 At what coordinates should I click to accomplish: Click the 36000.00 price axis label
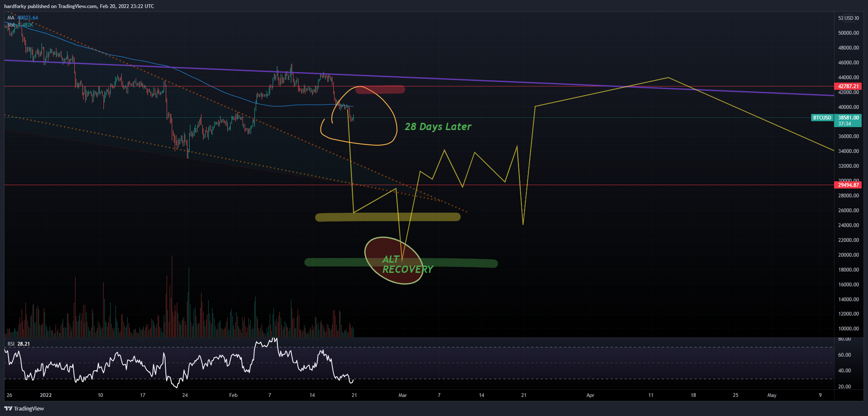848,136
